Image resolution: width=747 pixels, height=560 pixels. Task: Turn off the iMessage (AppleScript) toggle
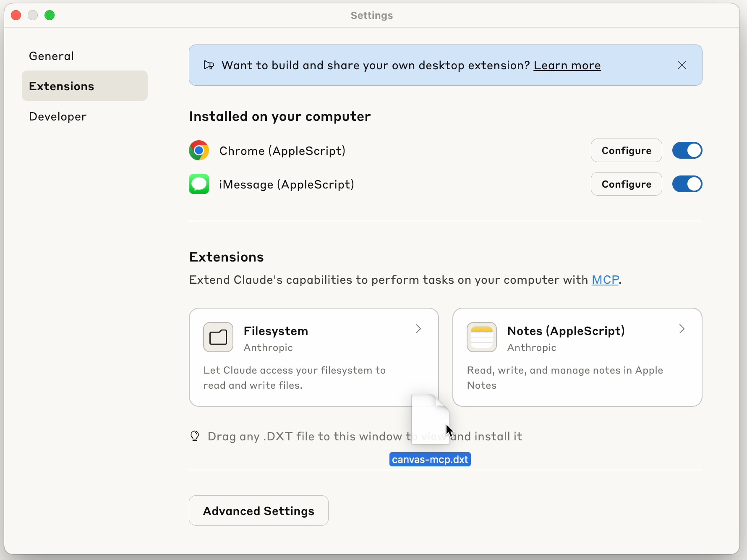[687, 184]
